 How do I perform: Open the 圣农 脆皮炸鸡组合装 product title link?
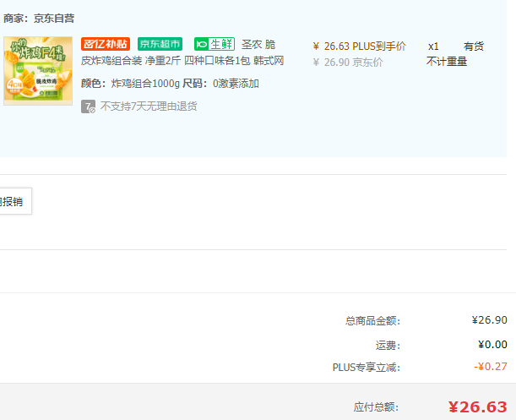click(182, 52)
